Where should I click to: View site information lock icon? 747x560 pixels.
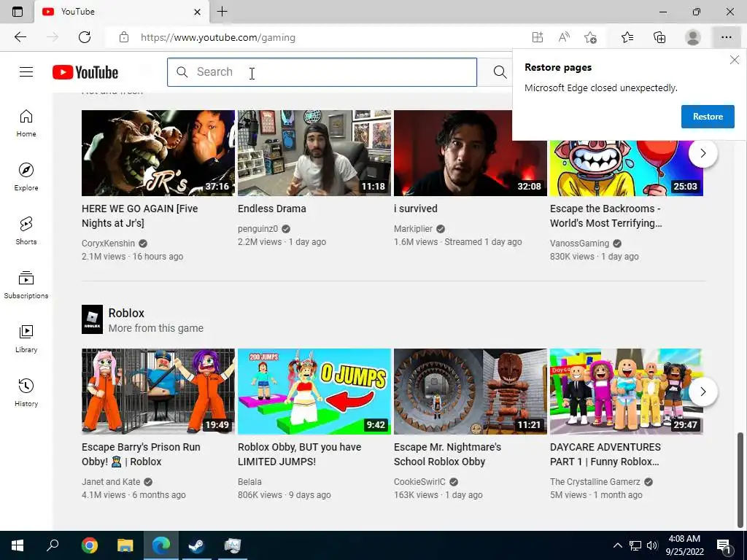[124, 37]
